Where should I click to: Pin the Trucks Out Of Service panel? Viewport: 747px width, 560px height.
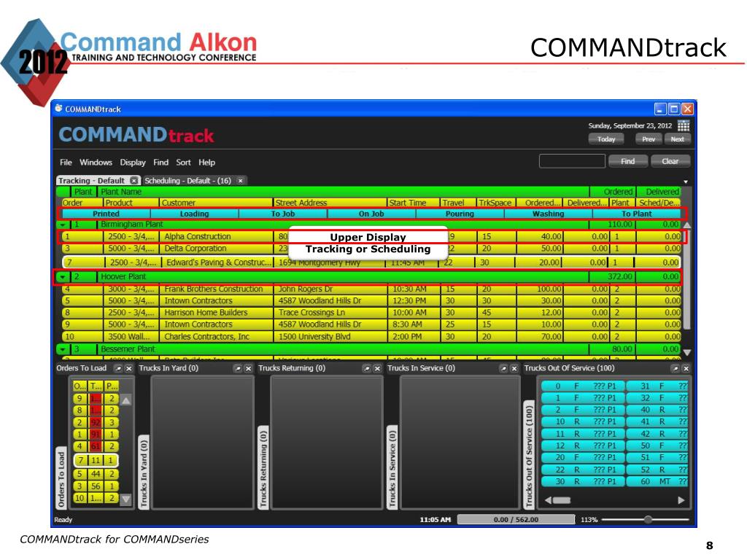click(x=675, y=368)
